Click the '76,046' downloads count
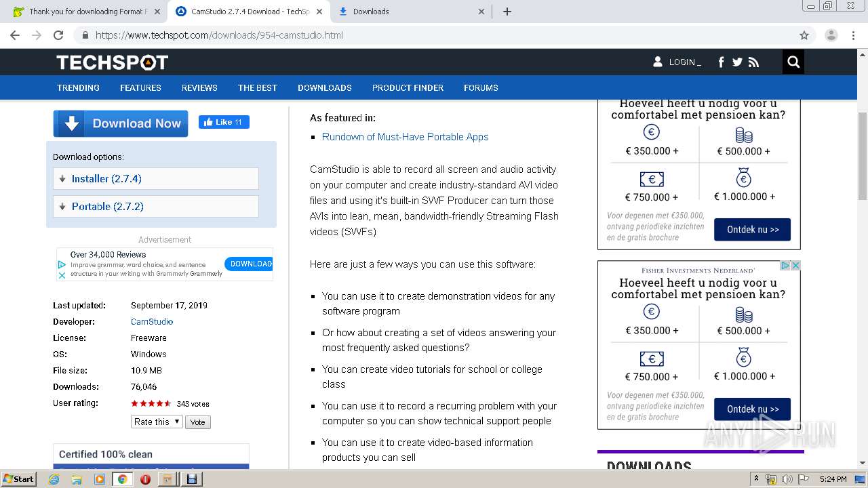The image size is (868, 488). pyautogui.click(x=144, y=387)
